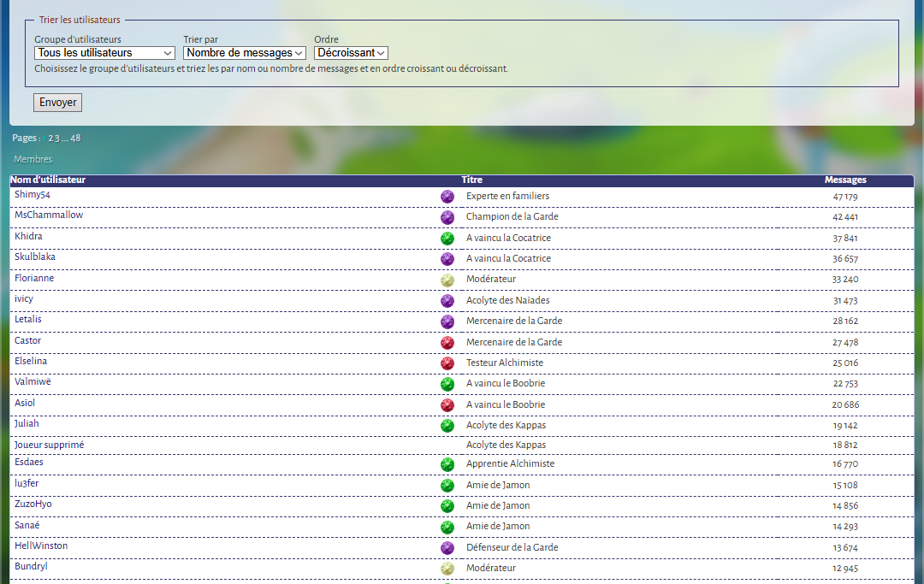Click the red gem icon in Elselina's row

click(447, 363)
